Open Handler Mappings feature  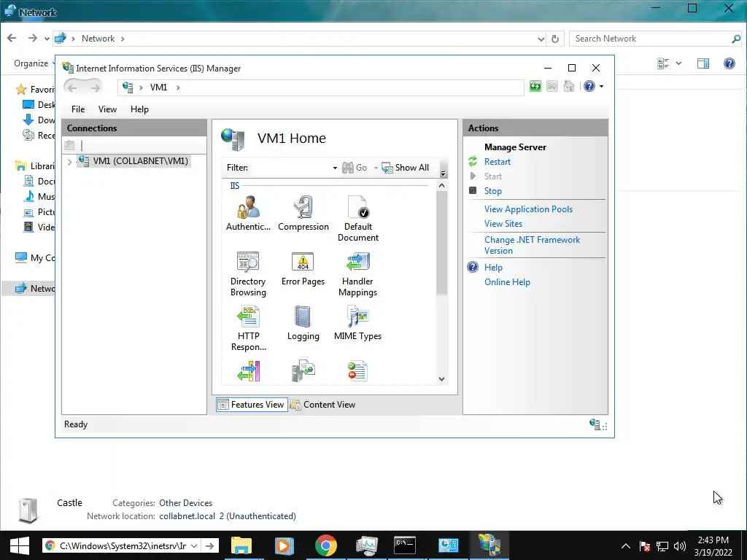point(357,274)
